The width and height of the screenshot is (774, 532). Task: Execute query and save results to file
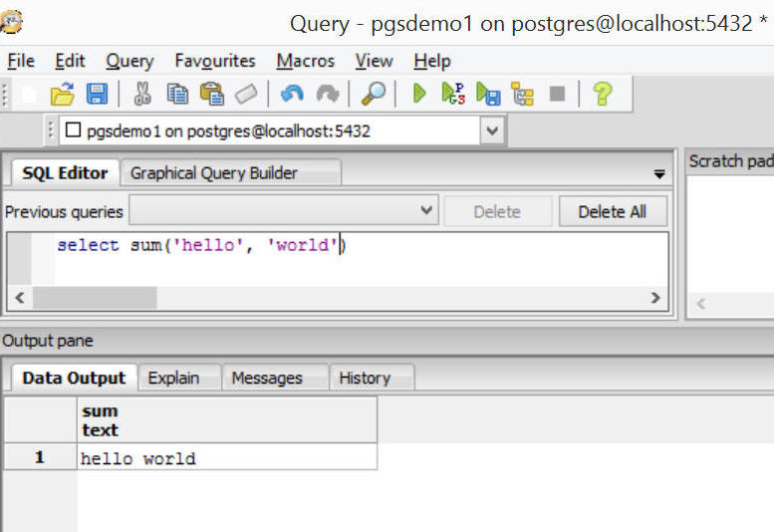coord(488,94)
